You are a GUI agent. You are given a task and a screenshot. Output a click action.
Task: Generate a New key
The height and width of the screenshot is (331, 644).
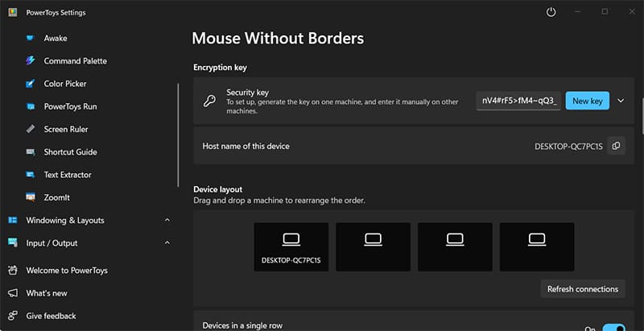(587, 101)
